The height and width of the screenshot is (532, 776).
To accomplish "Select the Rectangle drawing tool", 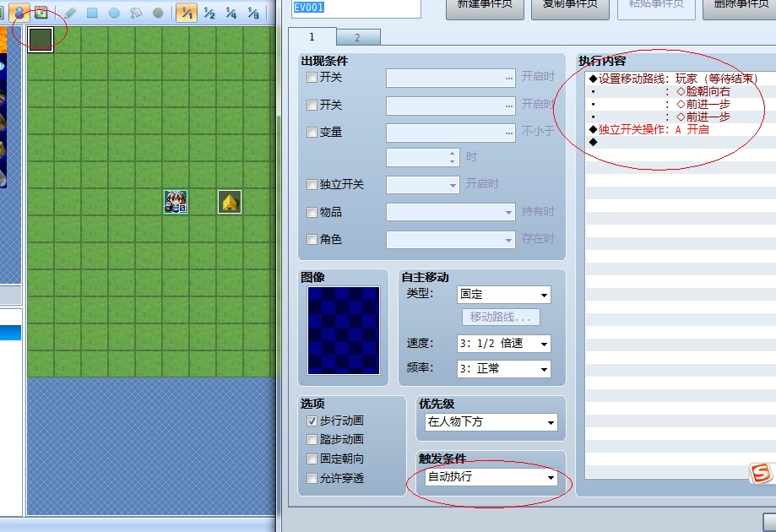I will pyautogui.click(x=92, y=13).
